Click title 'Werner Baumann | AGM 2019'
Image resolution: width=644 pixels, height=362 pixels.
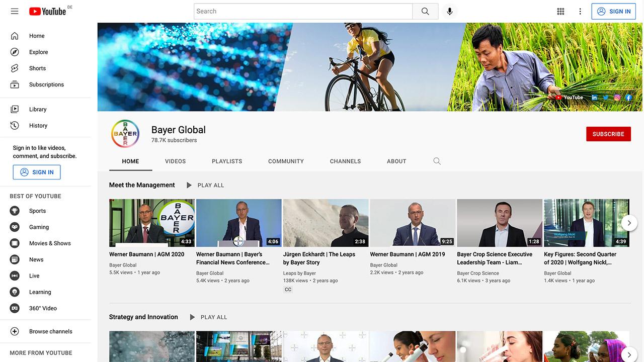(x=408, y=254)
